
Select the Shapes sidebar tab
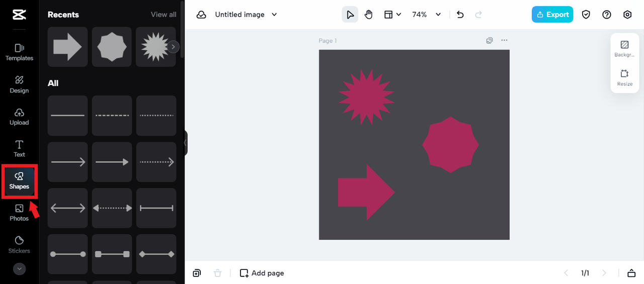(19, 181)
